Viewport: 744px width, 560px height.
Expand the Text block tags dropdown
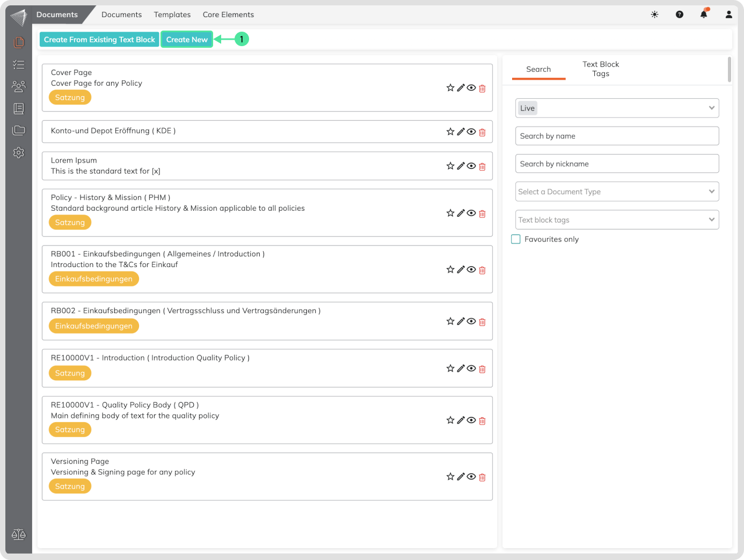(617, 220)
